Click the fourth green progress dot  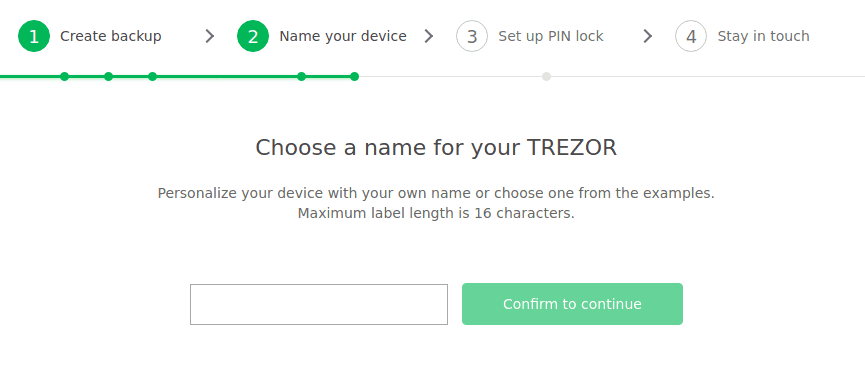click(x=301, y=76)
